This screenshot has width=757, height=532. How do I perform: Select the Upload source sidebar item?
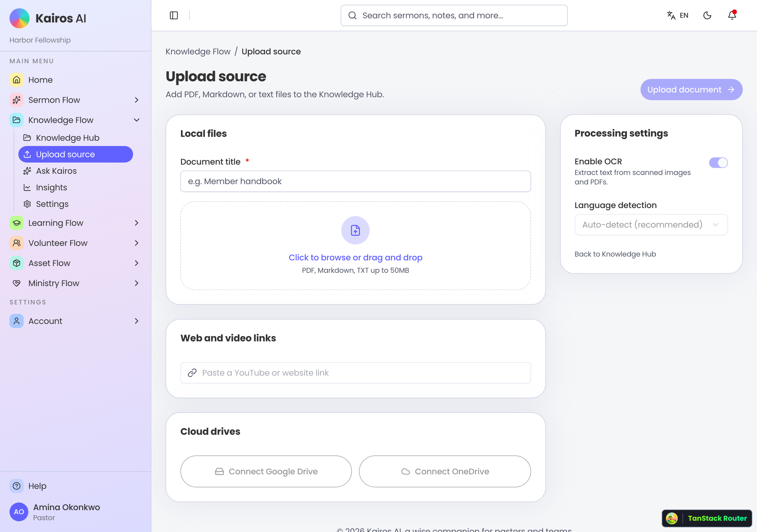[x=75, y=154]
